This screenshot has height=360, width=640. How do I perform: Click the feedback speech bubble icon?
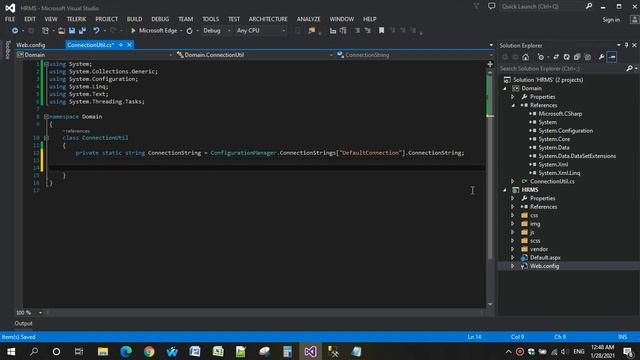[491, 6]
